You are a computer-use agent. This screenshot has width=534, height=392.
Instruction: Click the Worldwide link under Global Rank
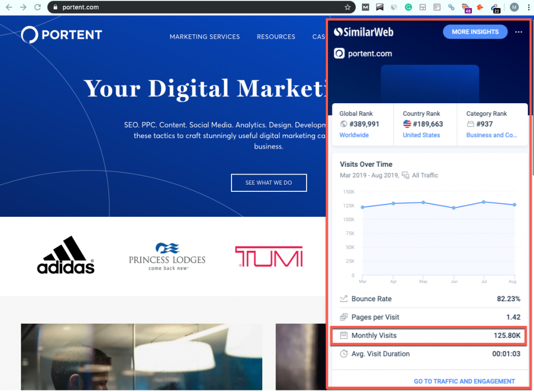tap(354, 135)
